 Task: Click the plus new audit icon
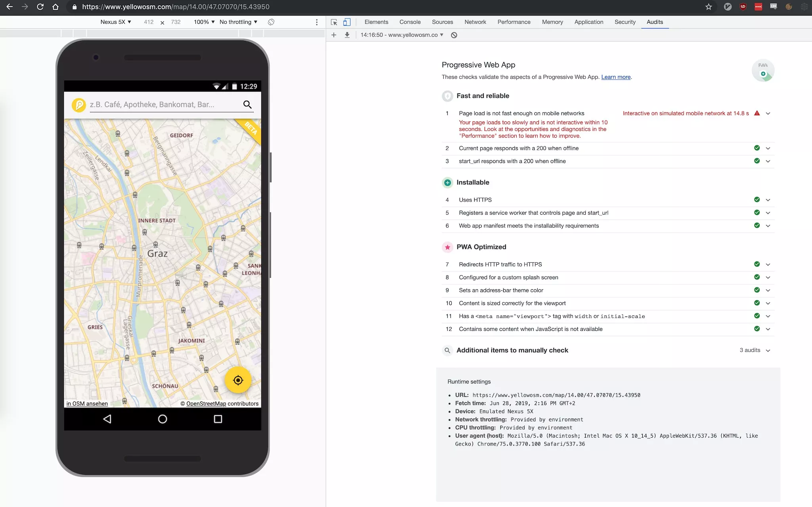click(334, 35)
